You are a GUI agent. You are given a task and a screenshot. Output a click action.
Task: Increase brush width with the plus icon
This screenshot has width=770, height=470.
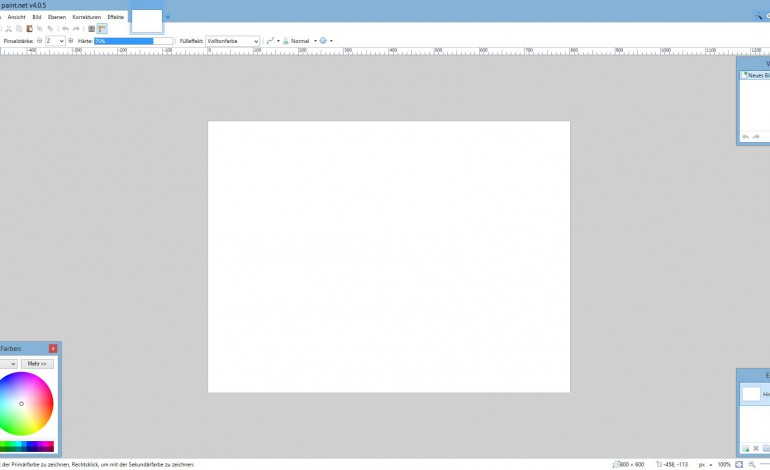(x=71, y=41)
